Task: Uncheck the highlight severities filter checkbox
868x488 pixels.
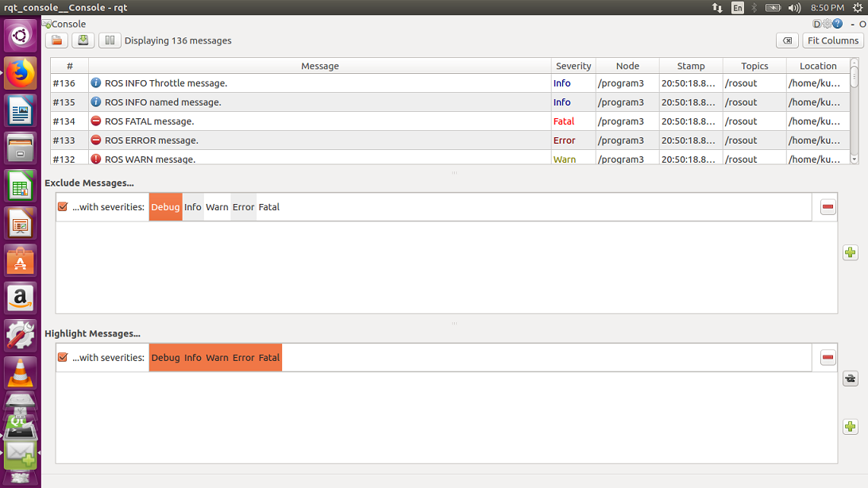Action: click(63, 358)
